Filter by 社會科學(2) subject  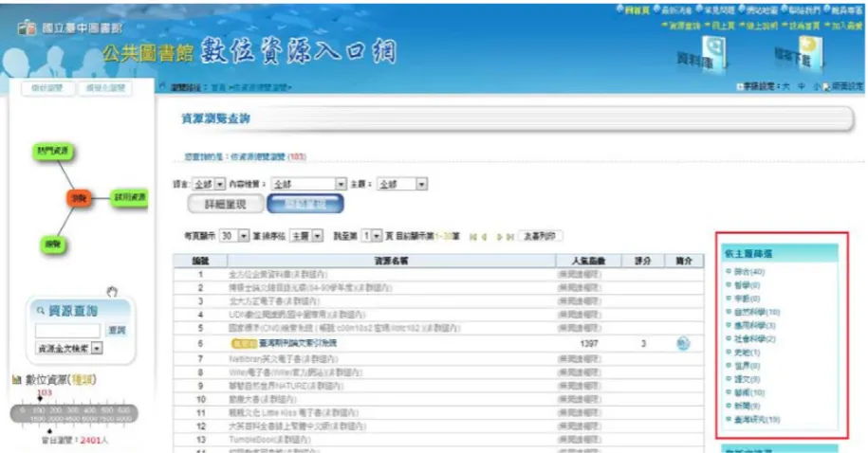click(754, 338)
